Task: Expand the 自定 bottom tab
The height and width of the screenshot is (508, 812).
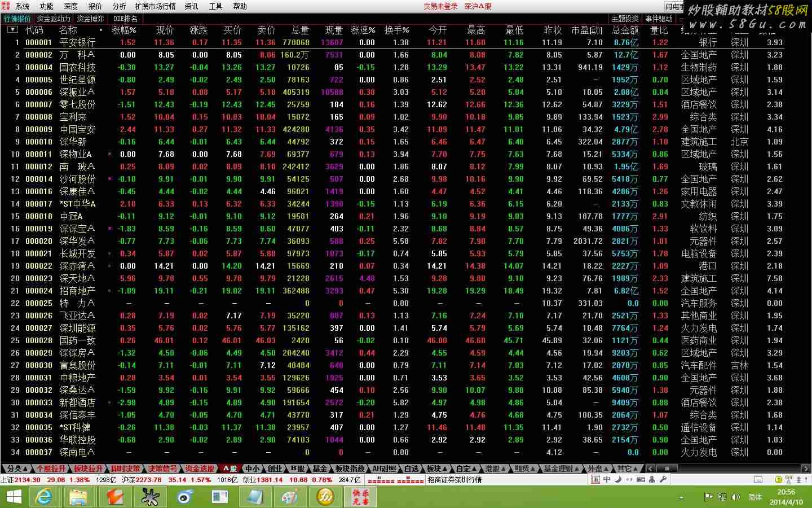Action: (466, 468)
